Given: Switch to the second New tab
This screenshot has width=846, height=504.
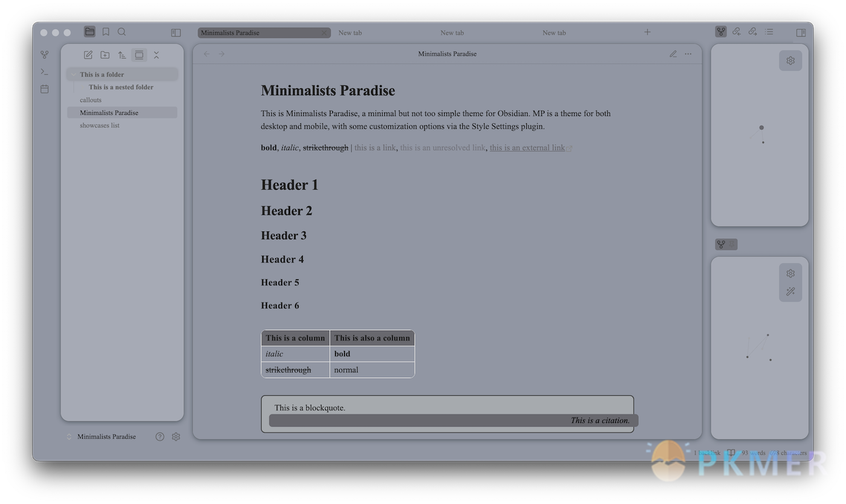Looking at the screenshot, I should pyautogui.click(x=452, y=33).
